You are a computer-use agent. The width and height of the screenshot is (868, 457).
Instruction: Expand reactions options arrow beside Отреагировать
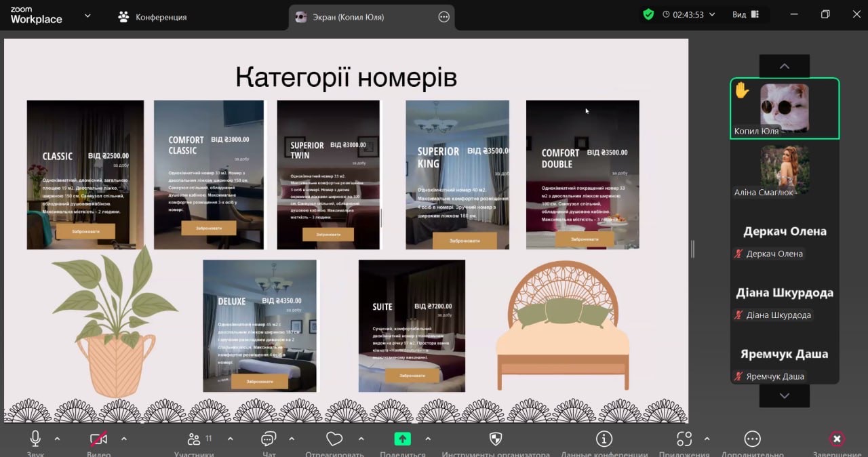[x=361, y=439]
